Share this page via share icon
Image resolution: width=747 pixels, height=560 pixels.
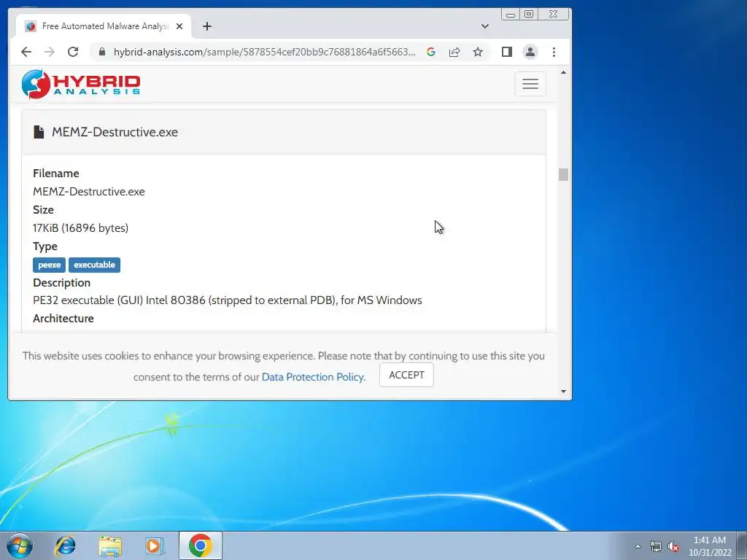454,52
